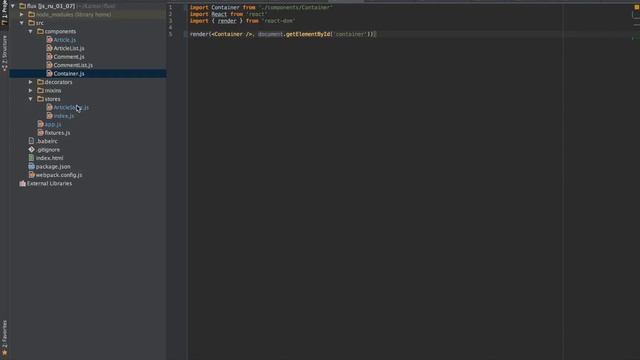The image size is (640, 360).
Task: Click the Comment.js file icon
Action: (x=49, y=57)
